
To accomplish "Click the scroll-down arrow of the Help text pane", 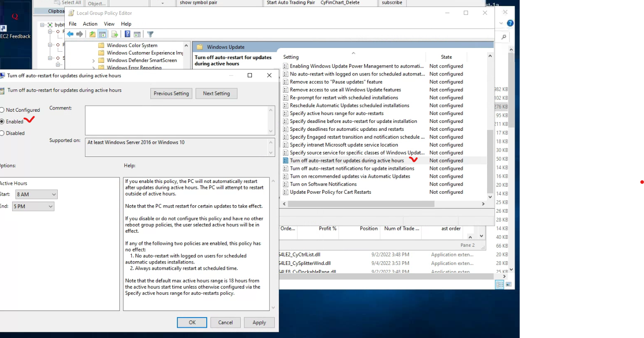I will pyautogui.click(x=272, y=308).
